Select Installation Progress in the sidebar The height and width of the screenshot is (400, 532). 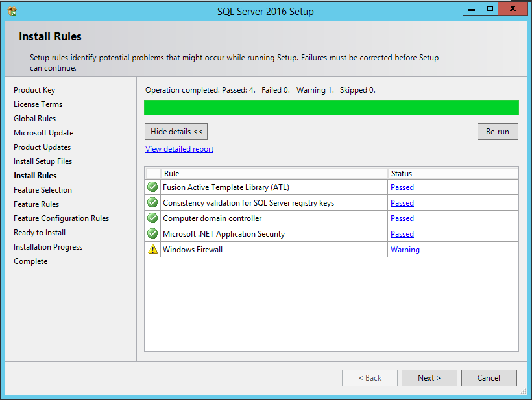click(x=47, y=246)
